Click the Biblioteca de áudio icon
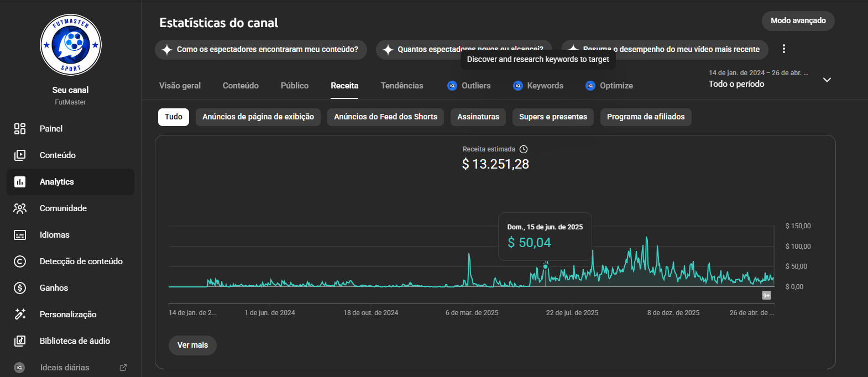Image resolution: width=868 pixels, height=377 pixels. coord(20,341)
